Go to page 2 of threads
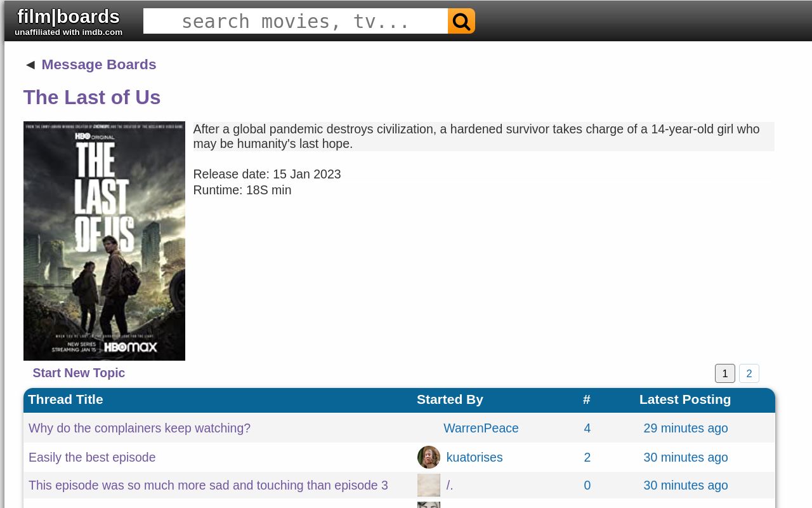The height and width of the screenshot is (508, 812). click(x=749, y=373)
